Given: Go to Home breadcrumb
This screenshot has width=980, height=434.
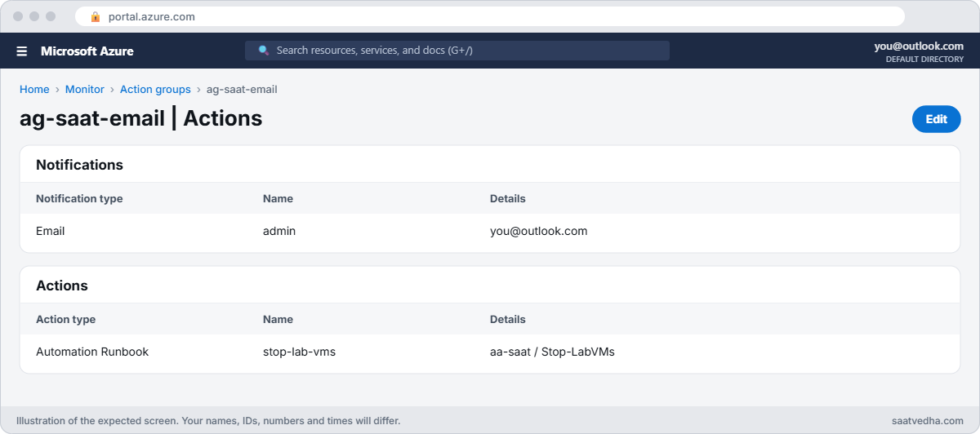Looking at the screenshot, I should [34, 89].
